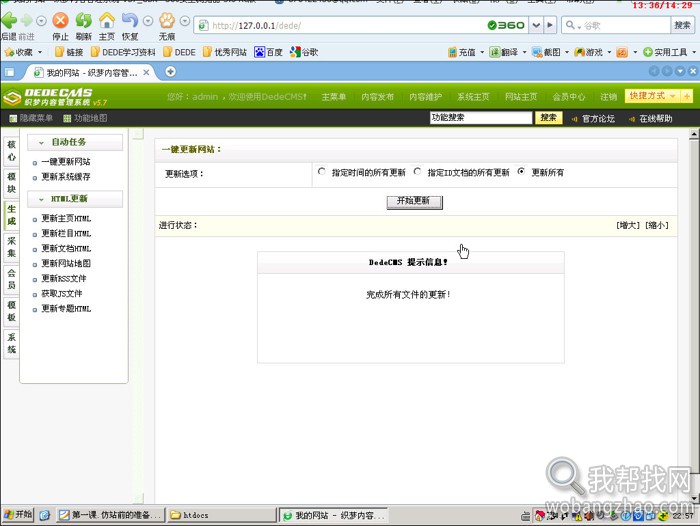Open 会员中心 in the top navigation
Screen dimensions: 700x526
tap(569, 97)
